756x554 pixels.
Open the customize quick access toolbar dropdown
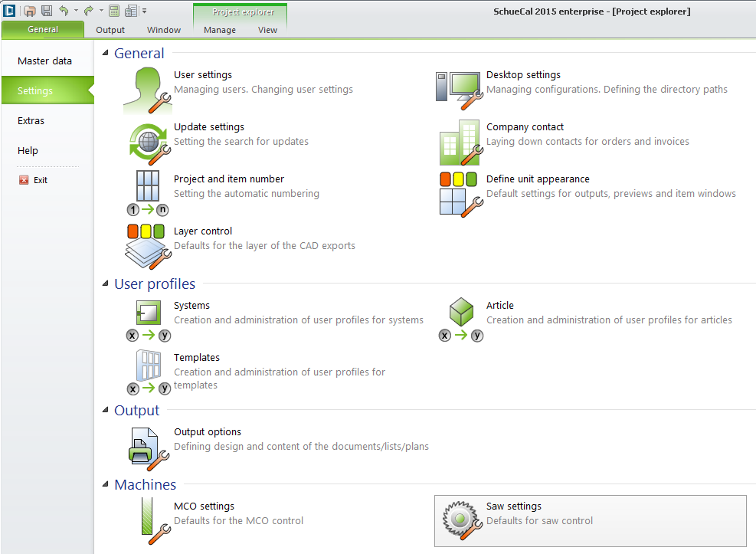click(145, 11)
